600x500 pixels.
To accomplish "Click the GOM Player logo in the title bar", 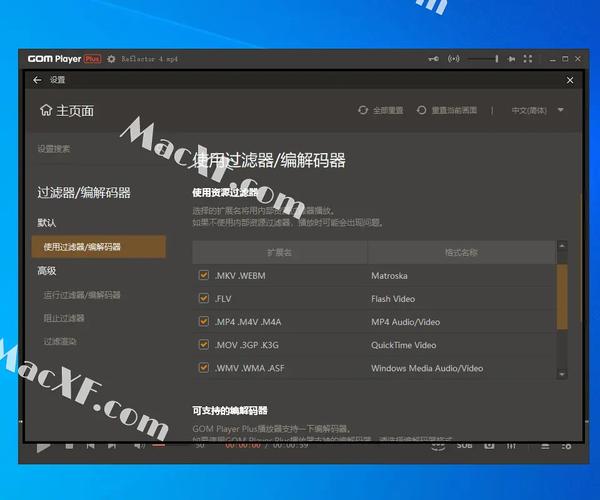I will (x=64, y=59).
